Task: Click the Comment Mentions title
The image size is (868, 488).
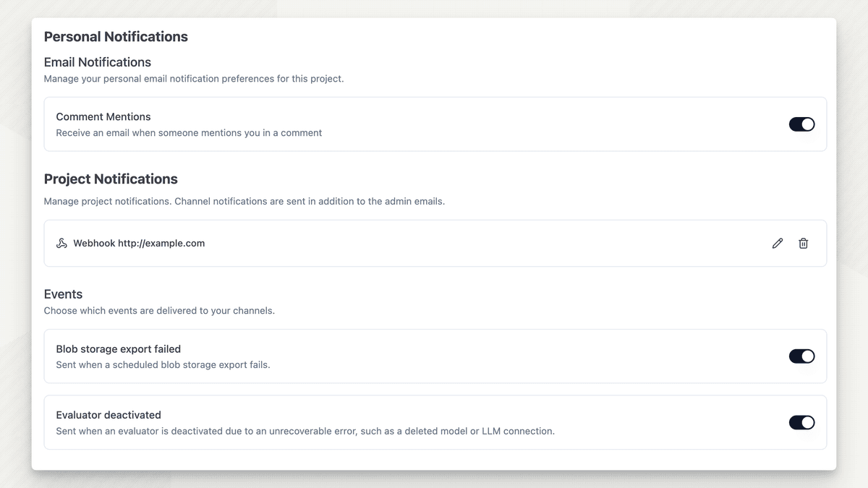Action: pyautogui.click(x=103, y=116)
